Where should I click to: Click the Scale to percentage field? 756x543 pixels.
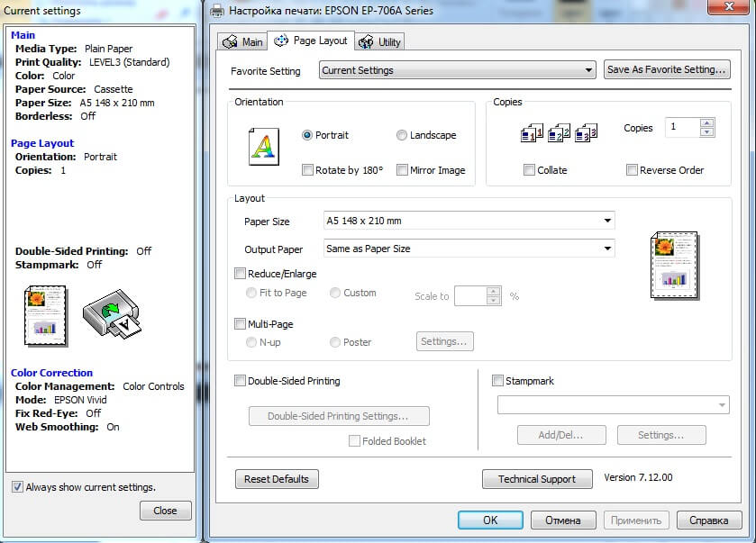(471, 296)
